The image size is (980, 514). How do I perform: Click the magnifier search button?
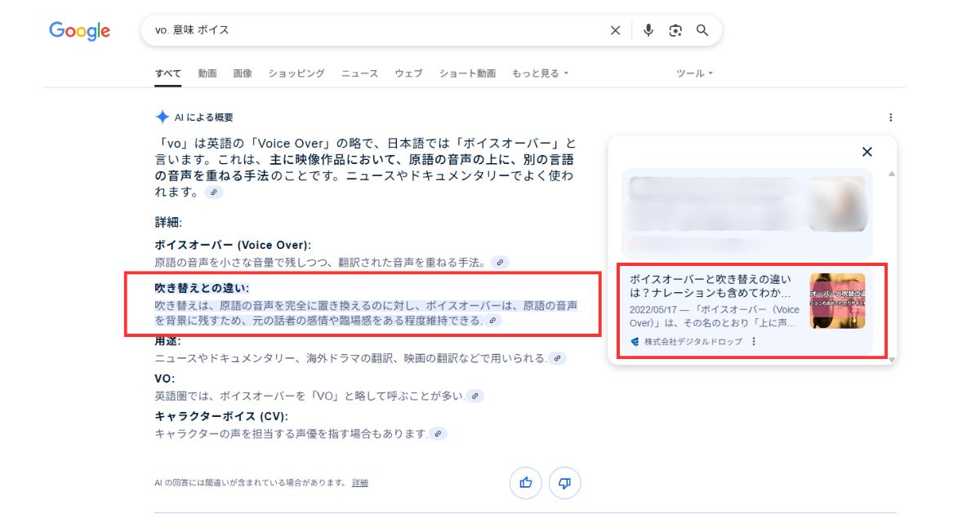pos(702,30)
